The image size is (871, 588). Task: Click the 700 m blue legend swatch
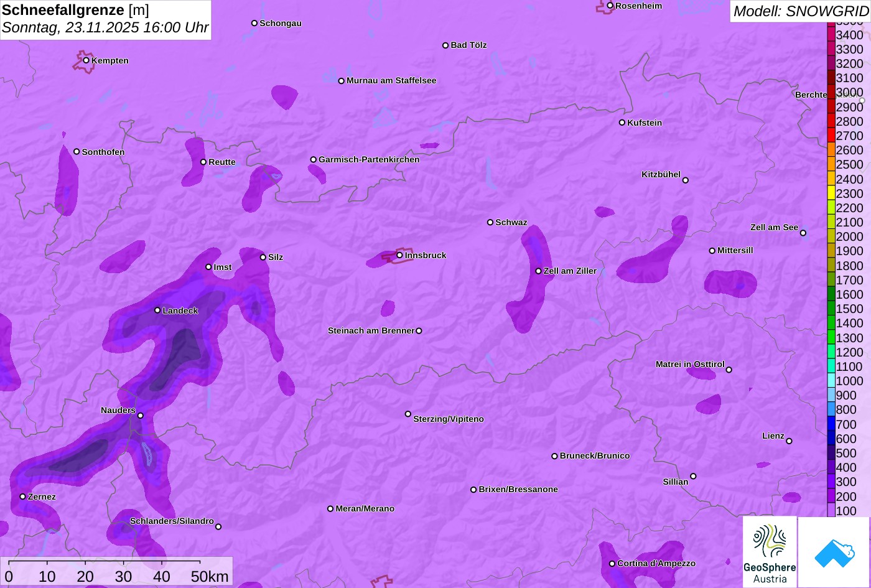(831, 424)
